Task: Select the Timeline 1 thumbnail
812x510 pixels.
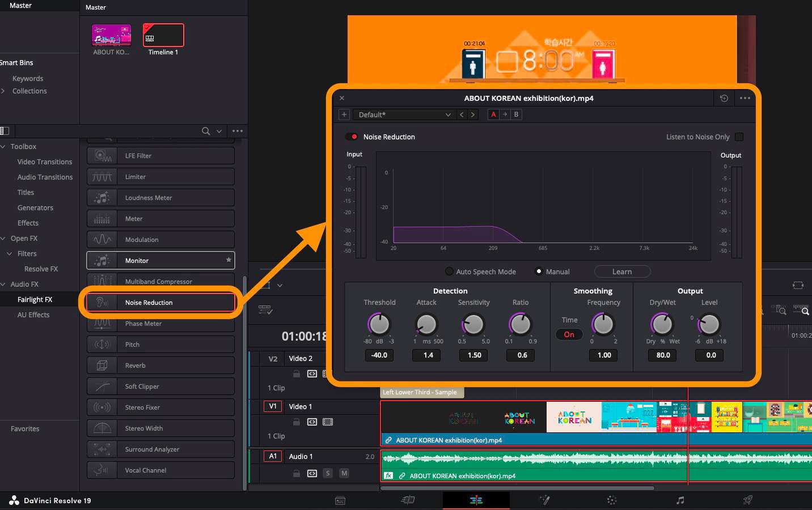Action: [163, 35]
